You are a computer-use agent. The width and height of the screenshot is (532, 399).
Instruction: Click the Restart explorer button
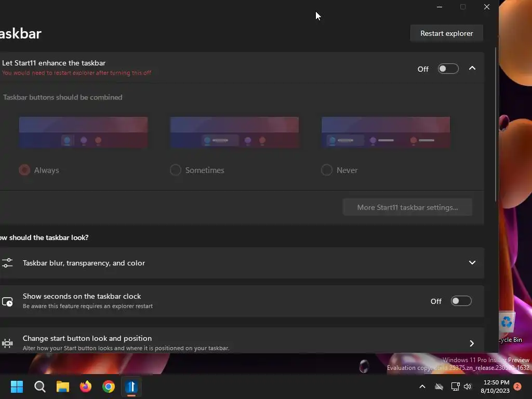point(446,33)
